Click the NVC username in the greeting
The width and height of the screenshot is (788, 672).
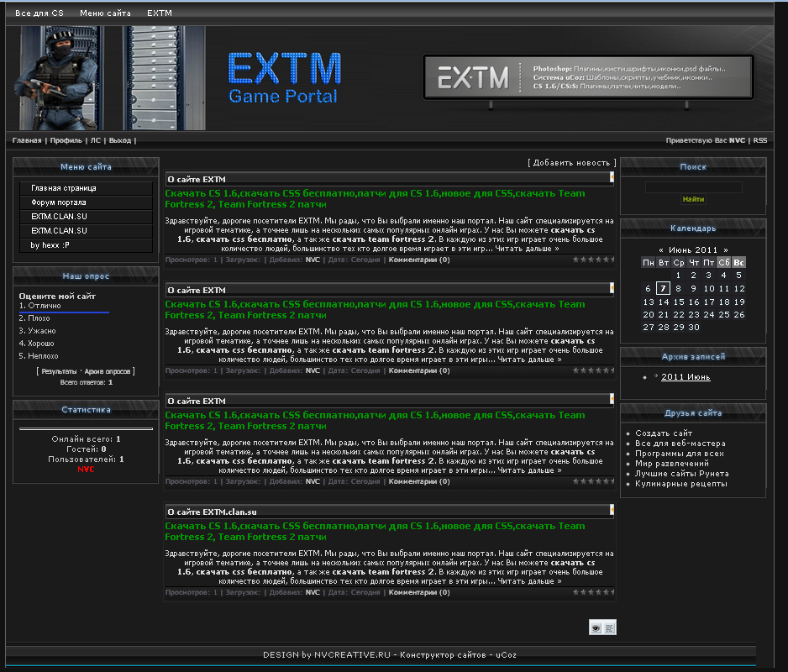(x=737, y=140)
